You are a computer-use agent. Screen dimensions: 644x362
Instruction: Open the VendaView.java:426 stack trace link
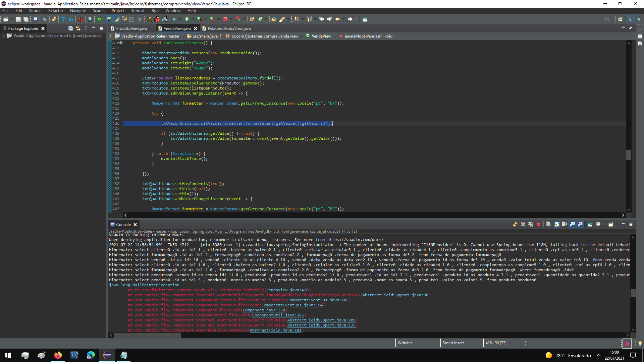click(287, 290)
